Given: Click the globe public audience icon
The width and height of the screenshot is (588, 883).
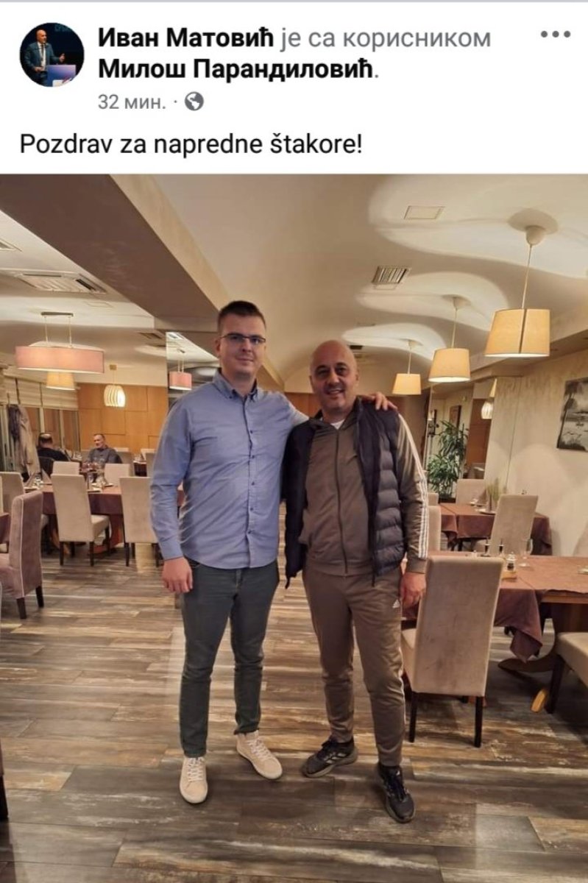Looking at the screenshot, I should pos(194,102).
